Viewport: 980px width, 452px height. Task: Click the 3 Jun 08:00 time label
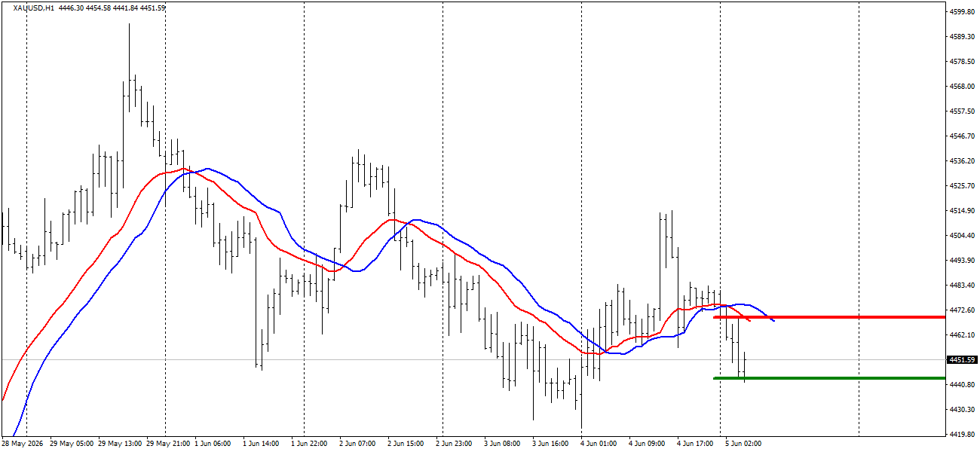(x=502, y=444)
